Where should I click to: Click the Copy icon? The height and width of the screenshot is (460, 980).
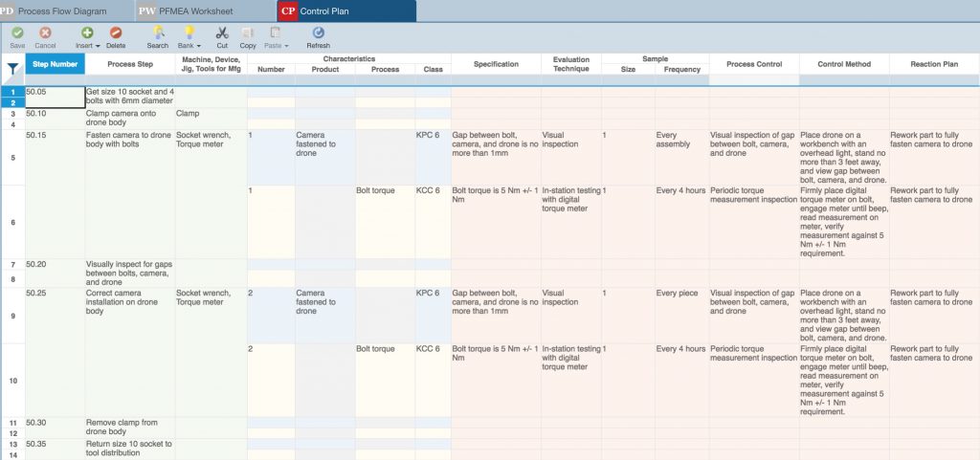tap(248, 33)
